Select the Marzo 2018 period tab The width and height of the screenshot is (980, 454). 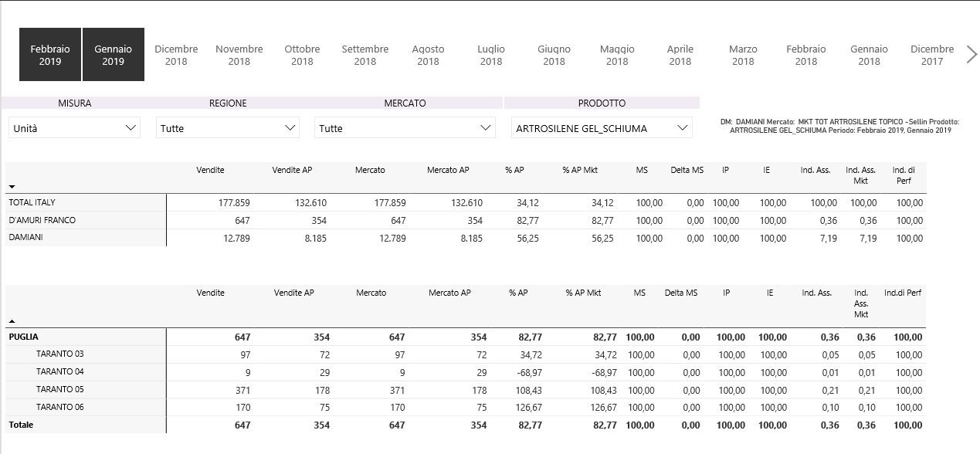coord(743,55)
